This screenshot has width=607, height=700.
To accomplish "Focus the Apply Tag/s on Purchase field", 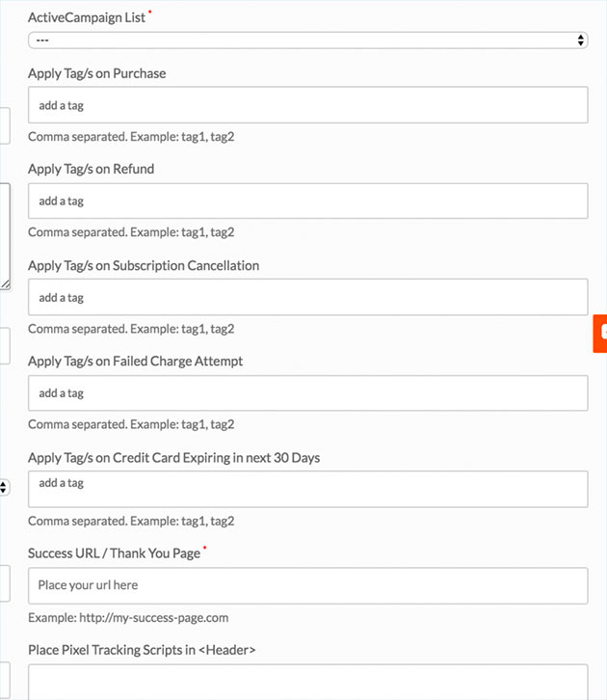I will pyautogui.click(x=307, y=105).
